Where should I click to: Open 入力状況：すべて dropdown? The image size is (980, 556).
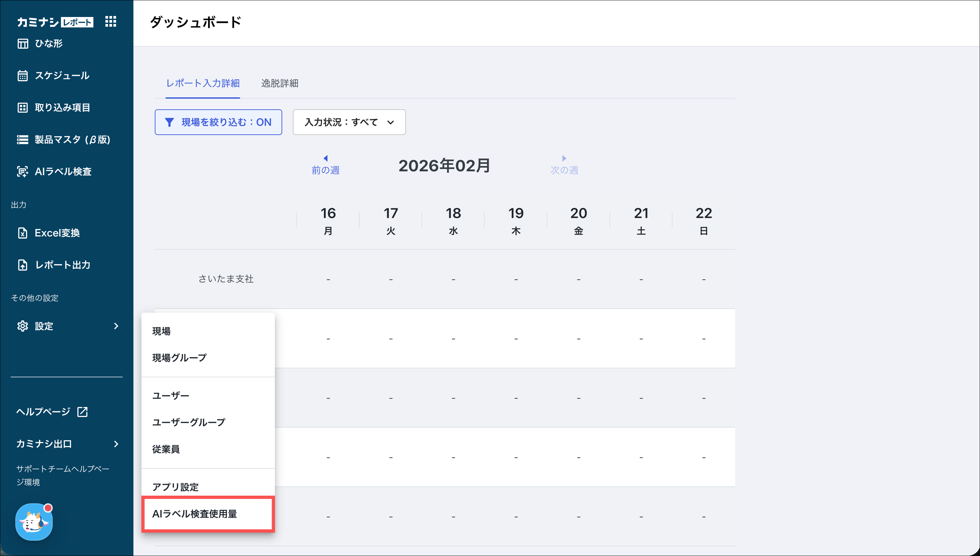click(349, 122)
